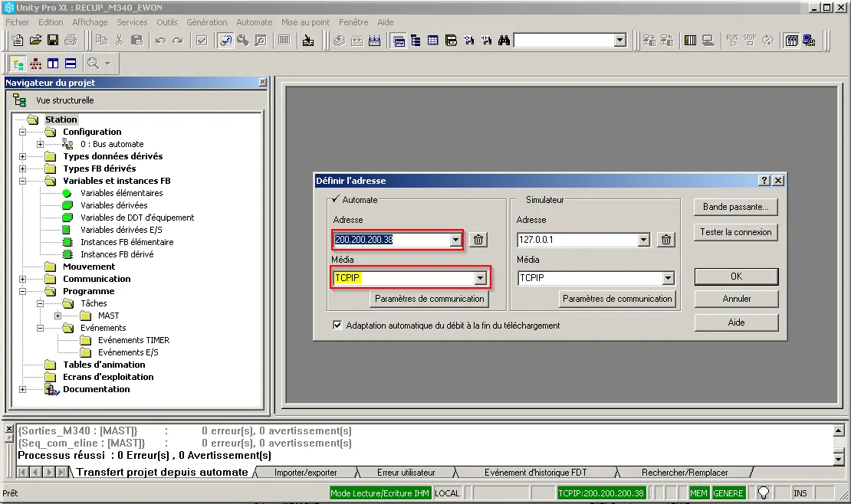Select Ecrans d'exploitation in tree
Viewport: 851px width, 504px height.
tap(108, 377)
